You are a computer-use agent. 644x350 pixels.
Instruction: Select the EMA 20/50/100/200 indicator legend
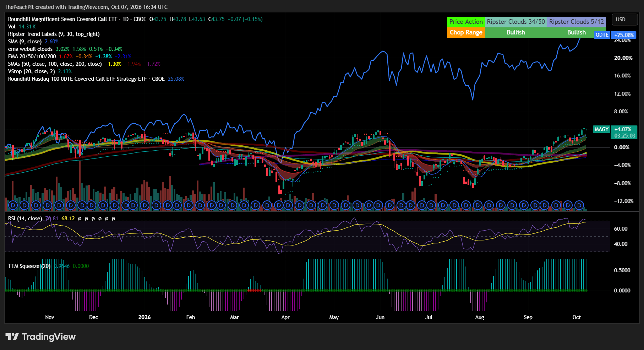pyautogui.click(x=70, y=56)
